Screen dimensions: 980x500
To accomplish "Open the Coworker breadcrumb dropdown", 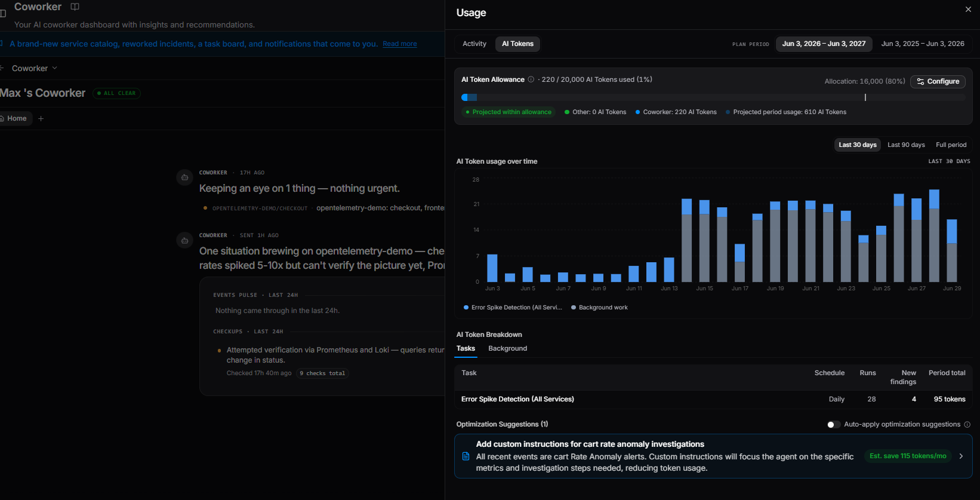I will [x=35, y=68].
